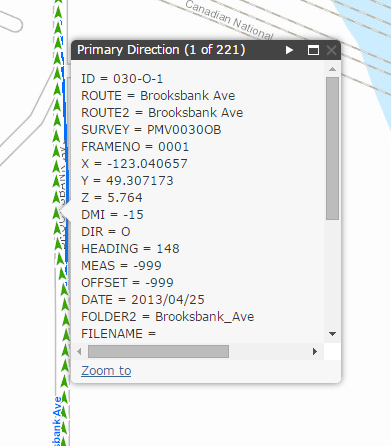Screen dimensions: 391x446
Task: Select the ROUTE = Brooksbank Ave line
Action: tap(158, 96)
